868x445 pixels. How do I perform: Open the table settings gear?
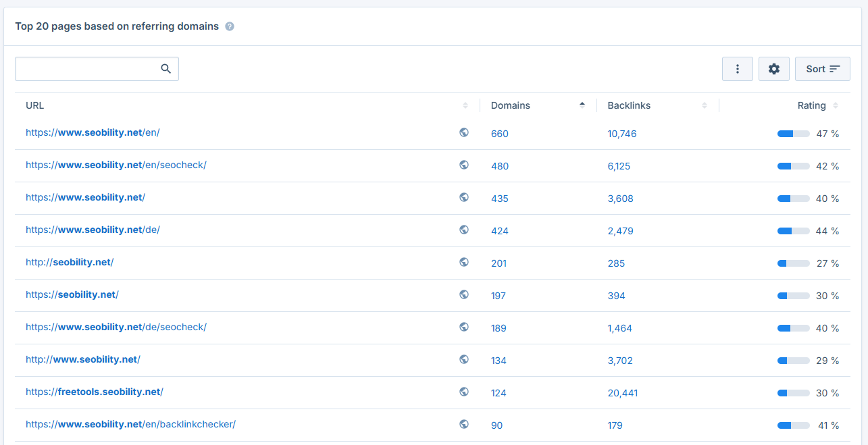click(773, 68)
